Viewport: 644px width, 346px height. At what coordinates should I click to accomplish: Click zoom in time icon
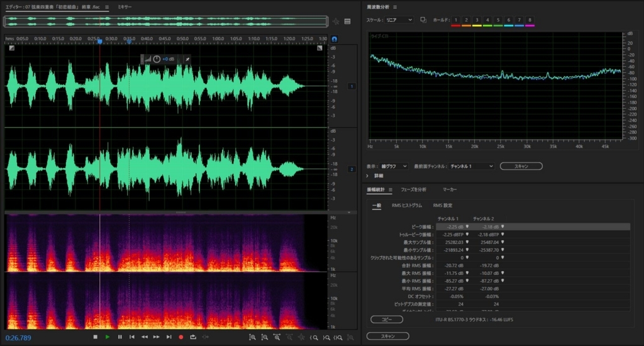coord(277,337)
